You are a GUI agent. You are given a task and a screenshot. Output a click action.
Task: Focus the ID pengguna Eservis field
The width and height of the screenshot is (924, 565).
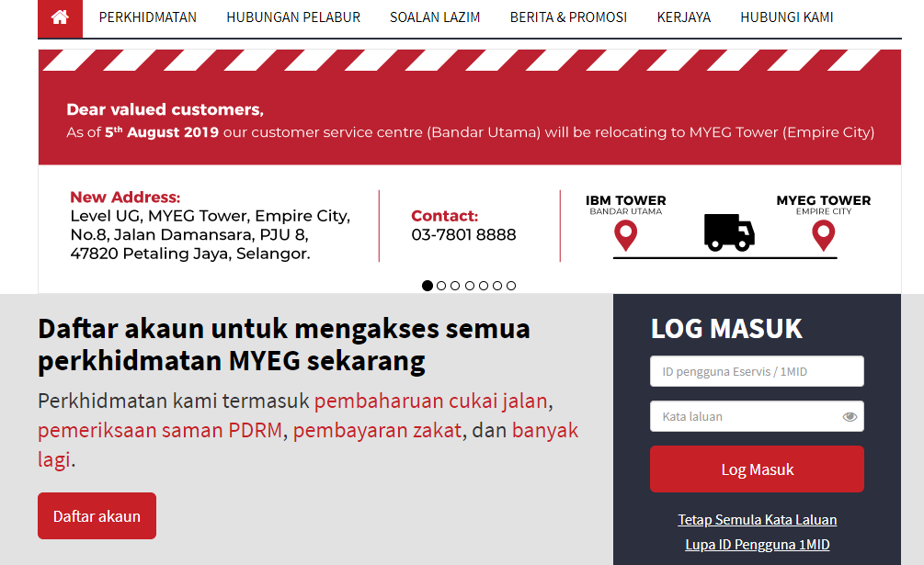[x=756, y=372]
